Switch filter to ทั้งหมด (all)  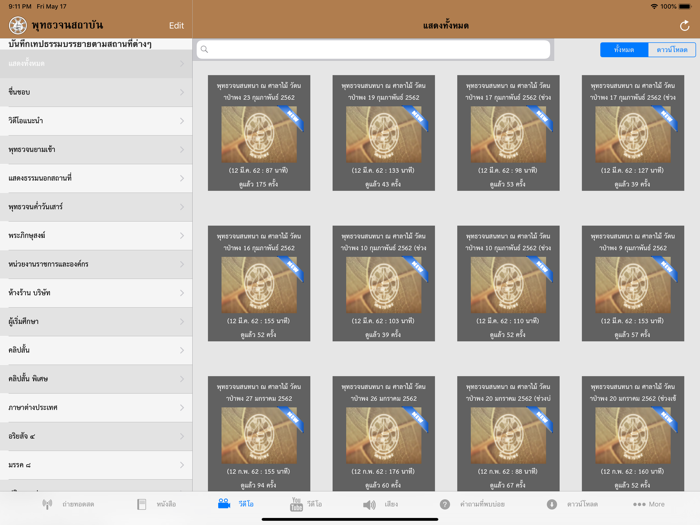coord(624,49)
